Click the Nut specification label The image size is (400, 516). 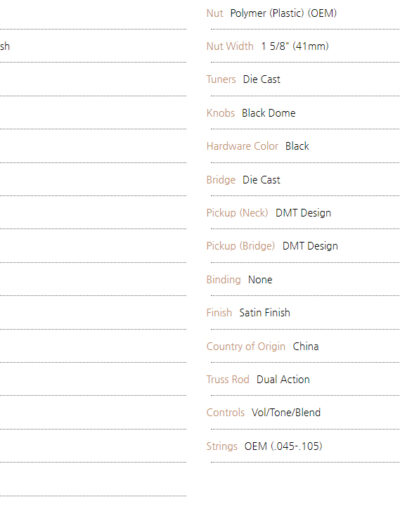(x=215, y=13)
